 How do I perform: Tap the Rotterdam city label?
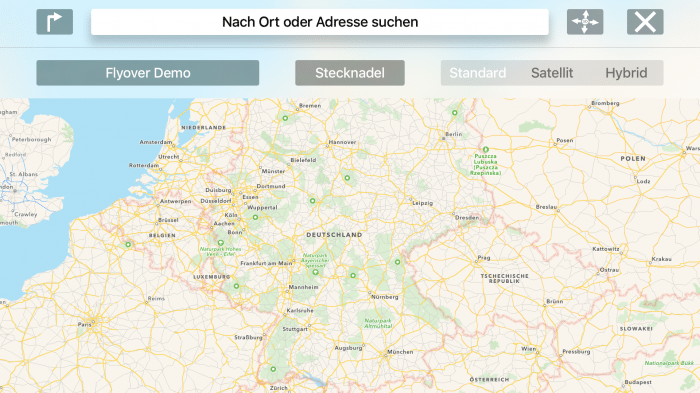click(144, 166)
